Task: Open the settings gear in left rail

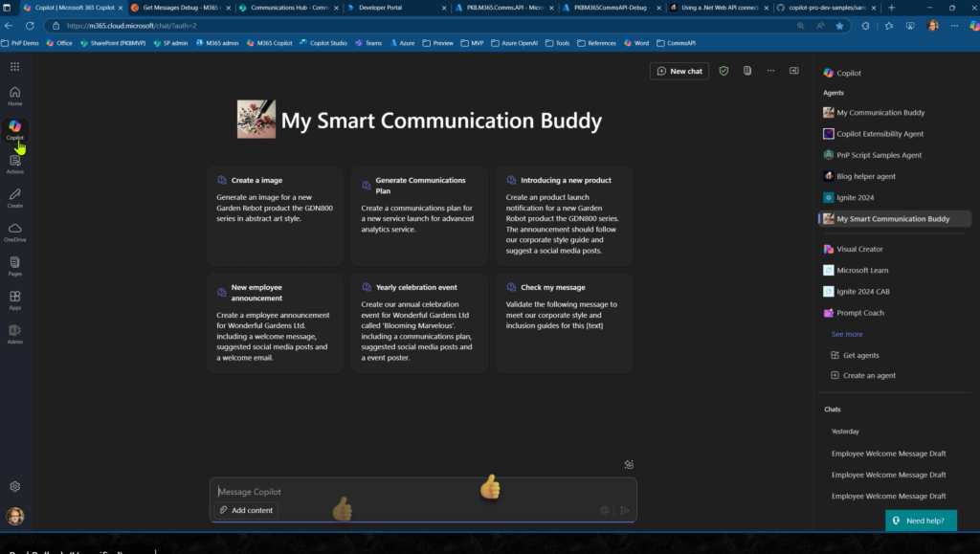Action: tap(15, 487)
